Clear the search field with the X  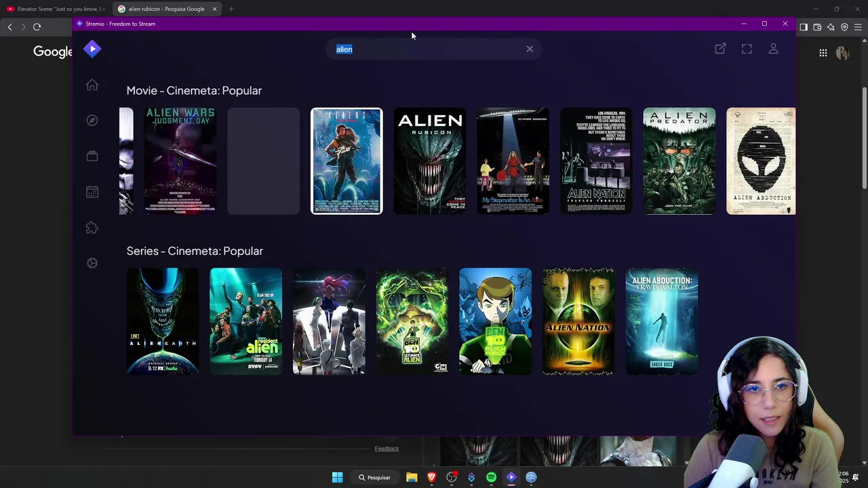(530, 49)
